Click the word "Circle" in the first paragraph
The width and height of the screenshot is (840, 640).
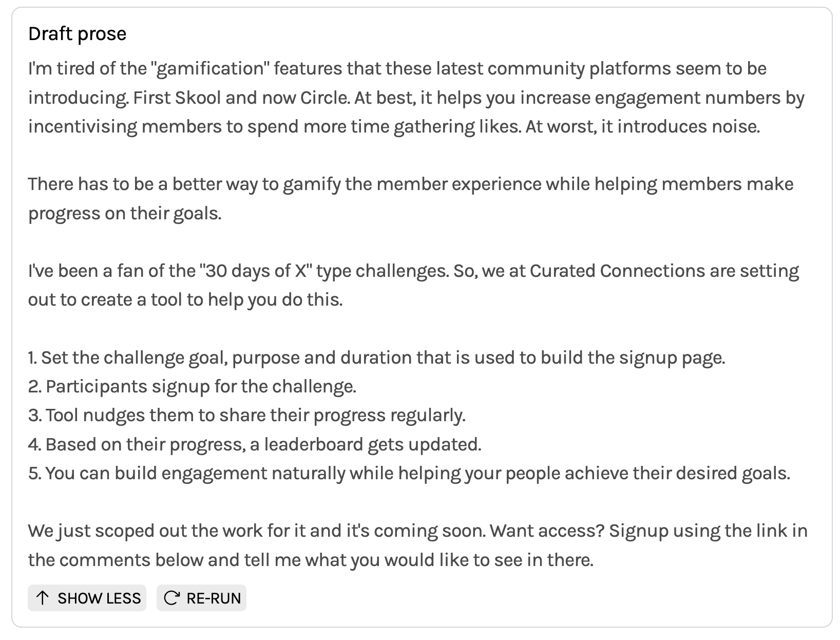pos(322,98)
